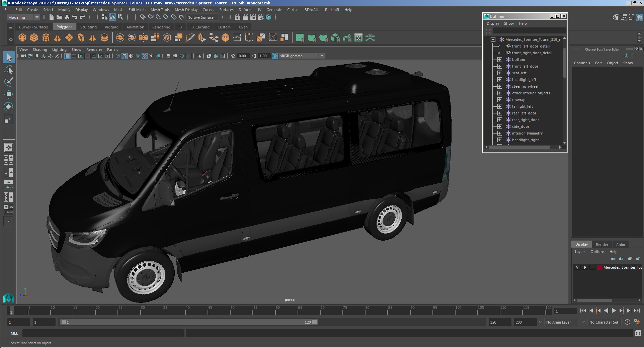Open the Mesh Tools menu
The image size is (644, 348).
pos(160,10)
